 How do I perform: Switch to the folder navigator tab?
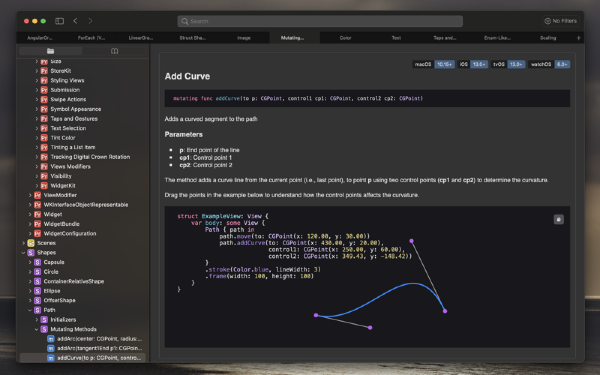(x=51, y=51)
